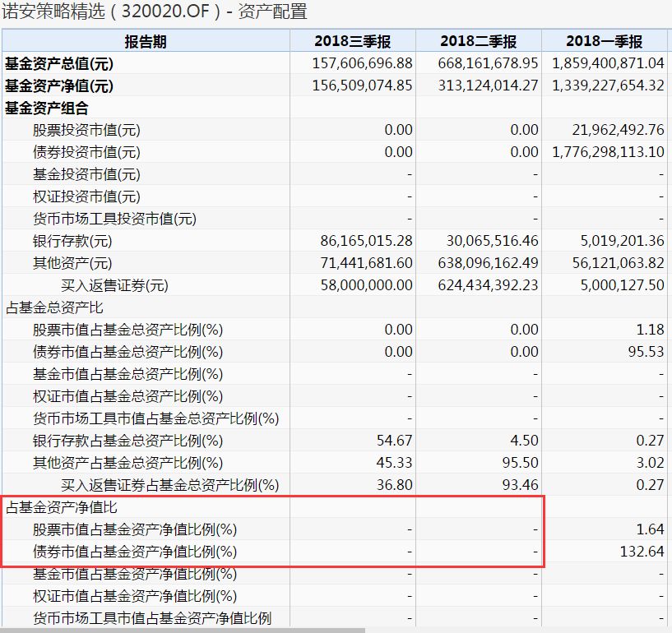Select the 银行存款占基金总资产比例(%) row label
The width and height of the screenshot is (672, 633).
(127, 441)
